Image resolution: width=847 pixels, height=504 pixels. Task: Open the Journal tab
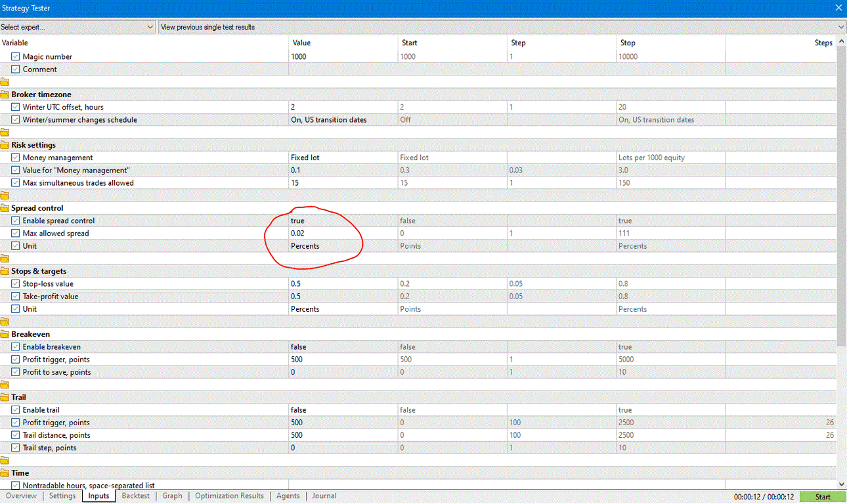point(324,496)
